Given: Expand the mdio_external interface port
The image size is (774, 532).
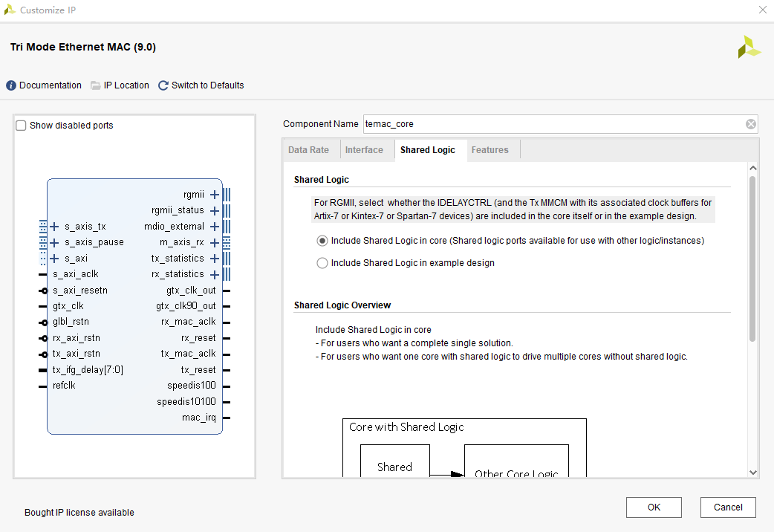Looking at the screenshot, I should coord(214,227).
